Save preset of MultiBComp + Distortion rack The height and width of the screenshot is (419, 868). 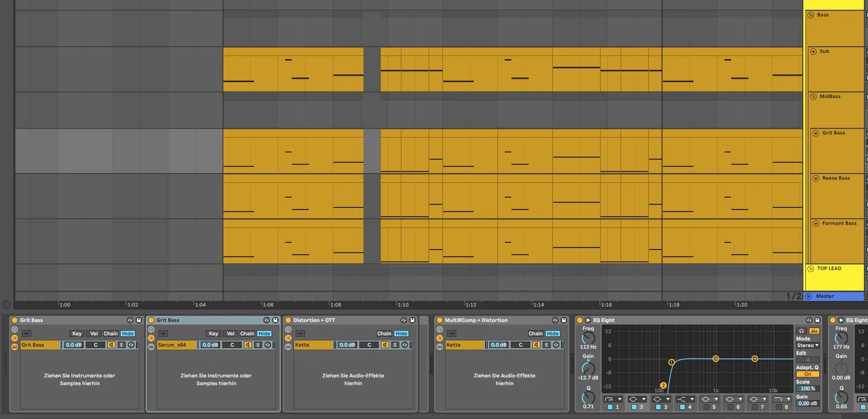click(x=564, y=320)
